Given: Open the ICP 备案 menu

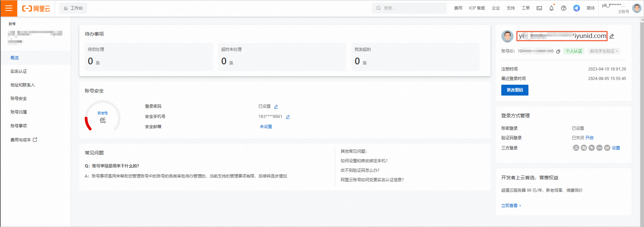Looking at the screenshot, I should point(477,8).
